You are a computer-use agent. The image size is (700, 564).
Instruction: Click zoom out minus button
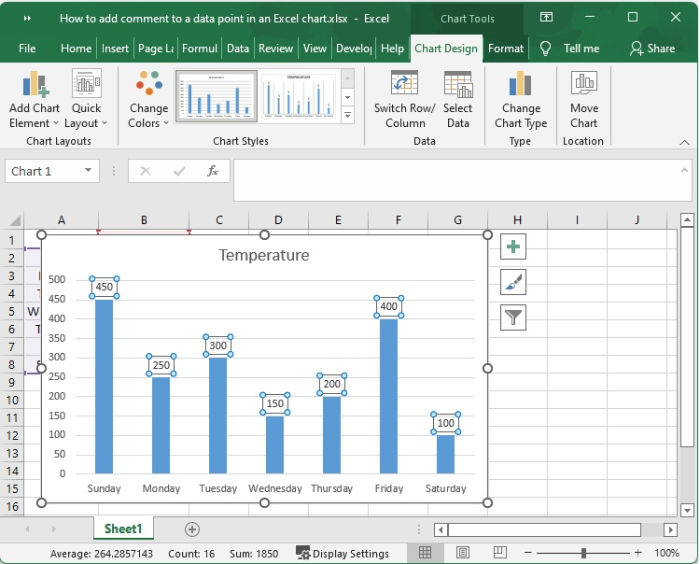[x=528, y=553]
